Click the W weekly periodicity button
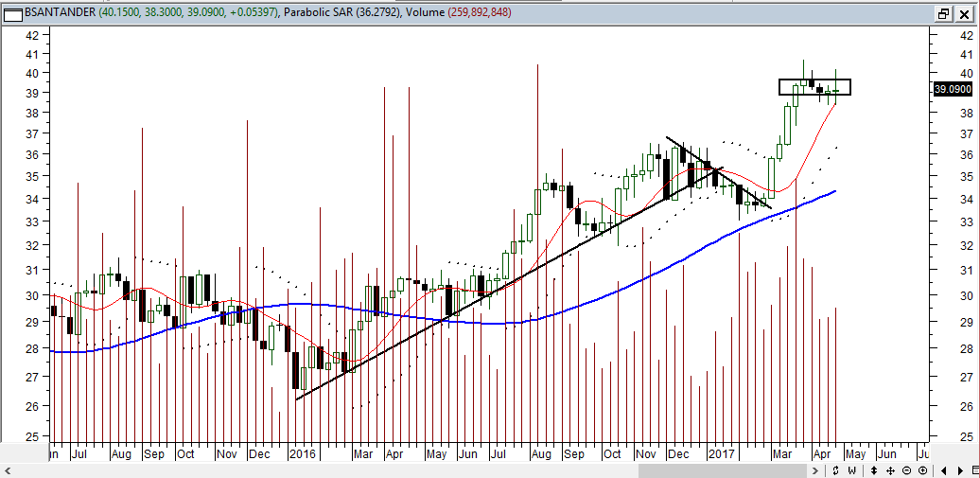The height and width of the screenshot is (478, 980). (852, 470)
